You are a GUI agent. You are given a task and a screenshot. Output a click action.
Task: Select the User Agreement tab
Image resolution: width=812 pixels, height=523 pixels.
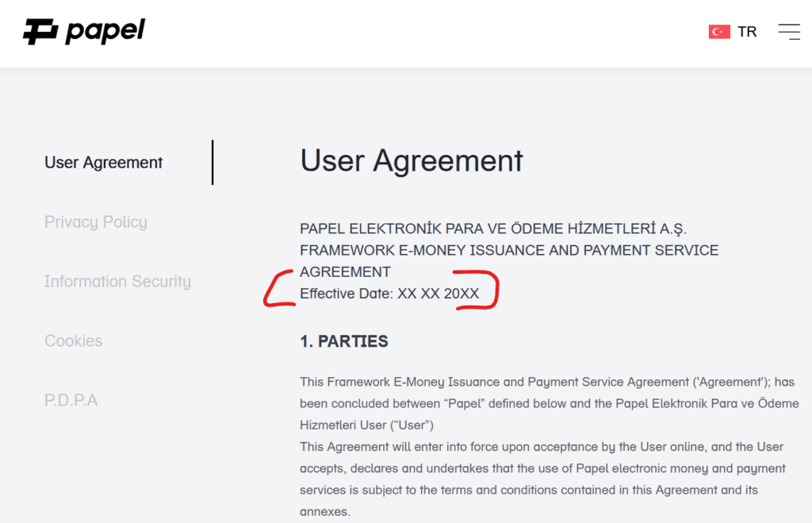(x=103, y=162)
